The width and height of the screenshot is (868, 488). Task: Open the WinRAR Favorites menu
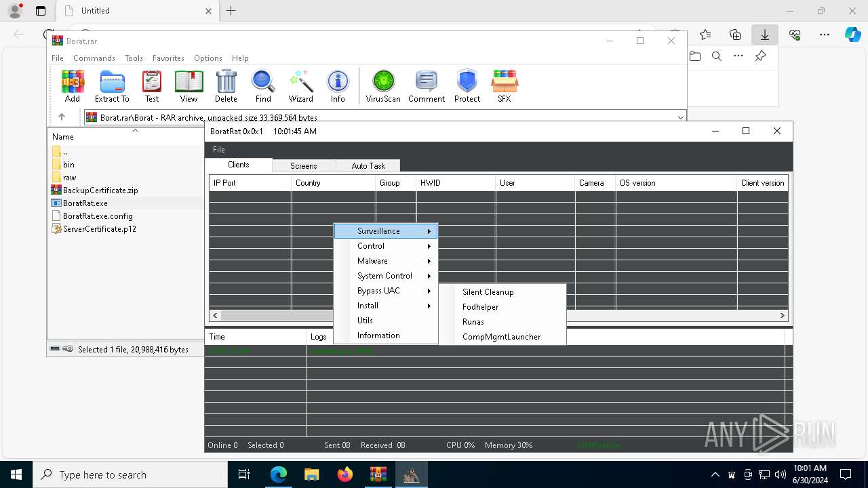pyautogui.click(x=168, y=58)
